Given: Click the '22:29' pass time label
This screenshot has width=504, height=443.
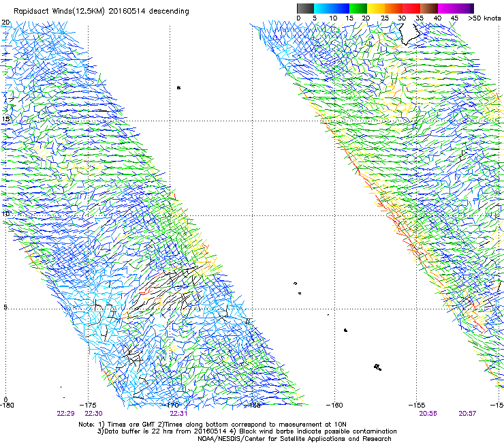Looking at the screenshot, I should pyautogui.click(x=65, y=414).
